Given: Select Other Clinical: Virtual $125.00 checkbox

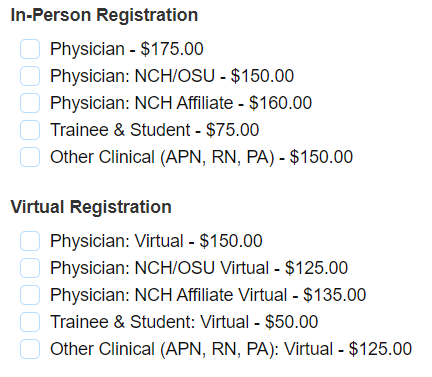Looking at the screenshot, I should tap(30, 349).
